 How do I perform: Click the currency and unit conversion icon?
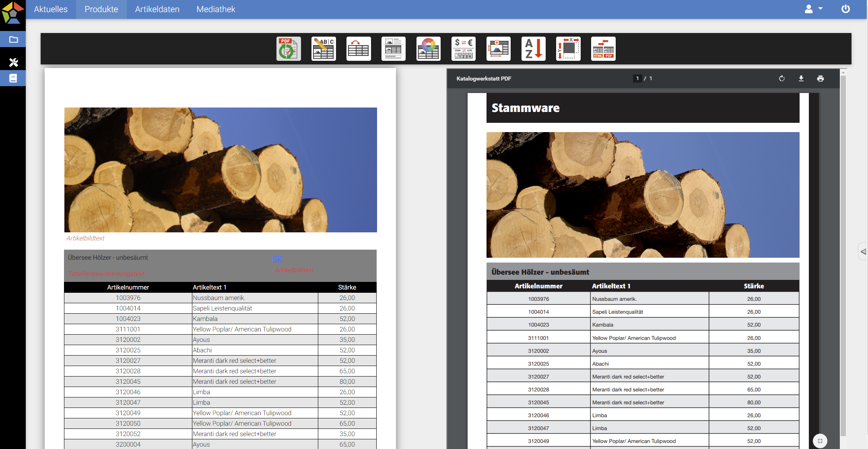click(x=464, y=49)
